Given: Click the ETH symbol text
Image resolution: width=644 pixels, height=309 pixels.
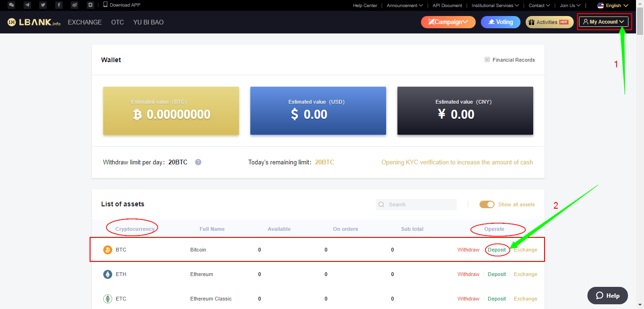Looking at the screenshot, I should coord(121,274).
